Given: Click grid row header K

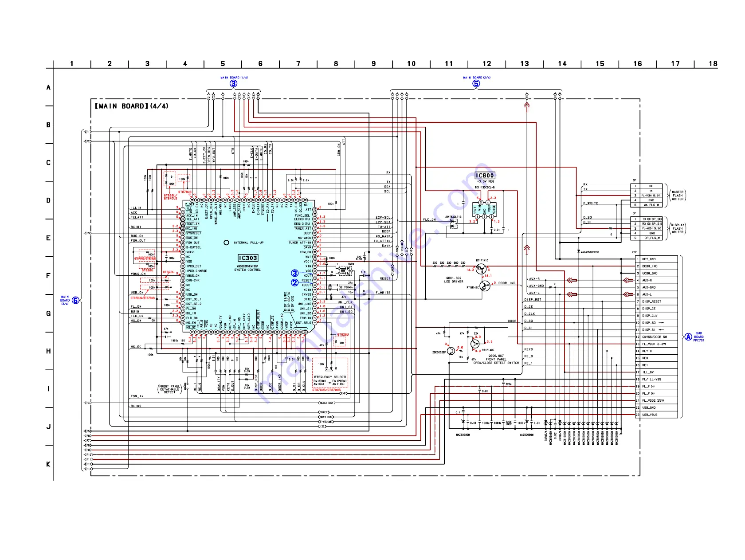Looking at the screenshot, I should 48,464.
